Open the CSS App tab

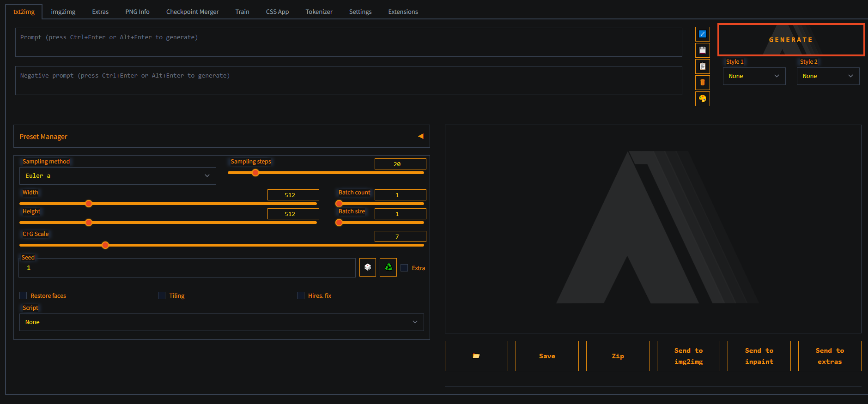277,12
